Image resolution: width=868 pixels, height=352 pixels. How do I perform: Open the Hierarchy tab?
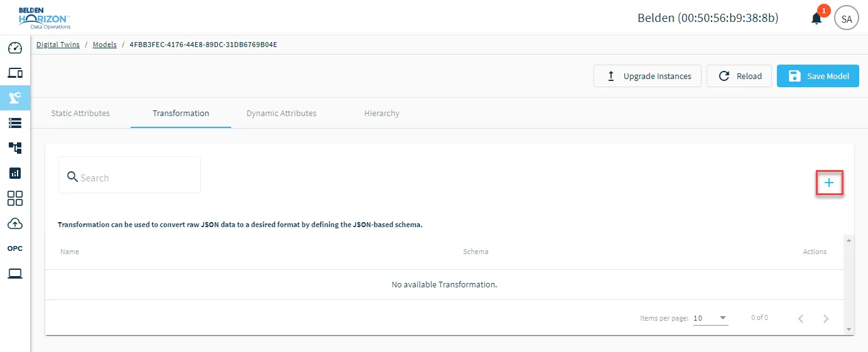tap(382, 113)
